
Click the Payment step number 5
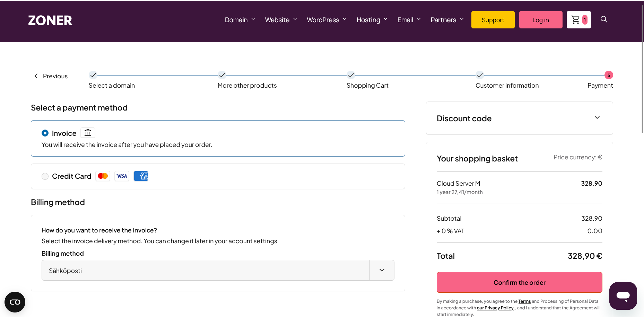point(609,75)
